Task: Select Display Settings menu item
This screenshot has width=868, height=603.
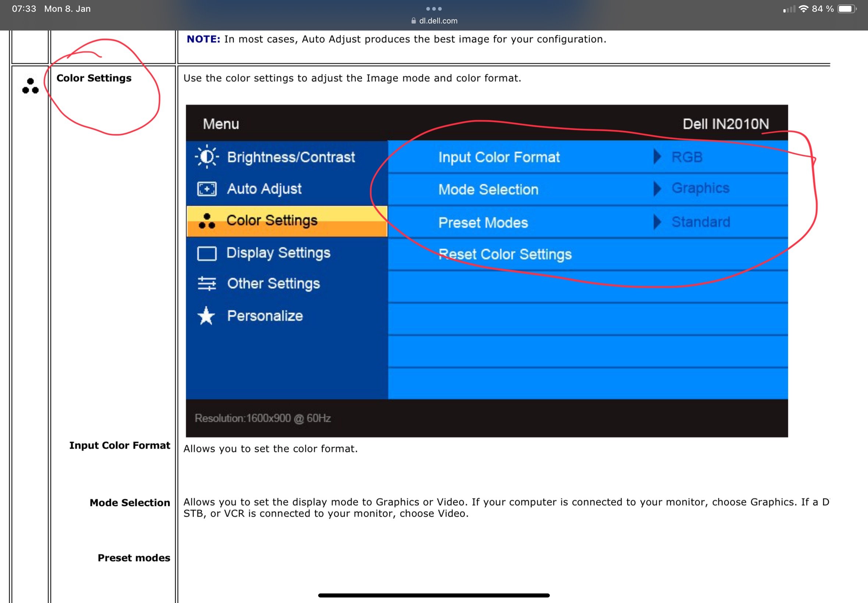Action: (x=287, y=253)
